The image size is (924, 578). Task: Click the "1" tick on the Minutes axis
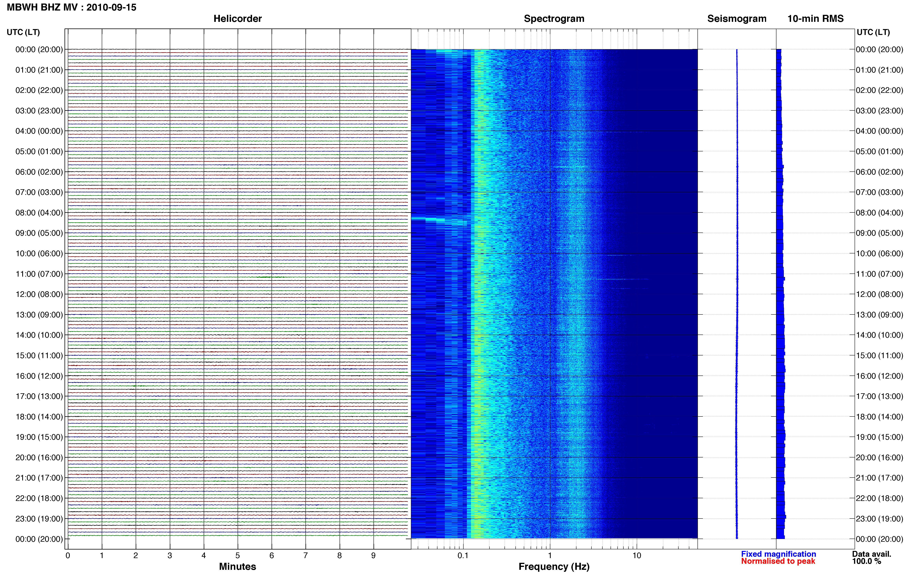[x=102, y=556]
